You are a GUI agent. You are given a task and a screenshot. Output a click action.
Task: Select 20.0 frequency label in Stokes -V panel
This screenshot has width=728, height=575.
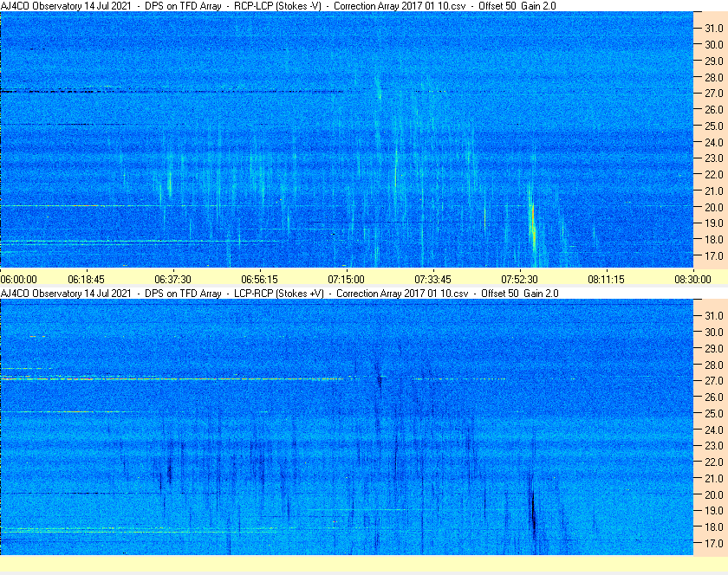[714, 207]
